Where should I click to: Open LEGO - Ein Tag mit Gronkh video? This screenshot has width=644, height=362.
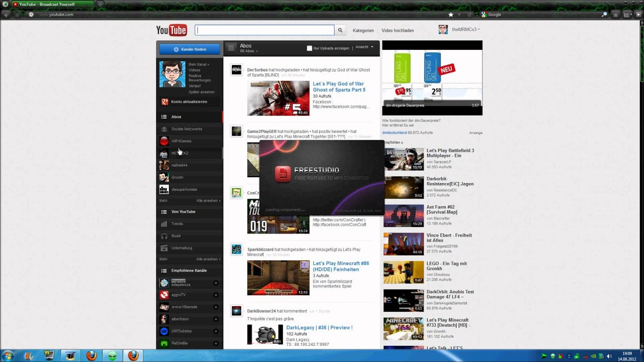coord(447,266)
